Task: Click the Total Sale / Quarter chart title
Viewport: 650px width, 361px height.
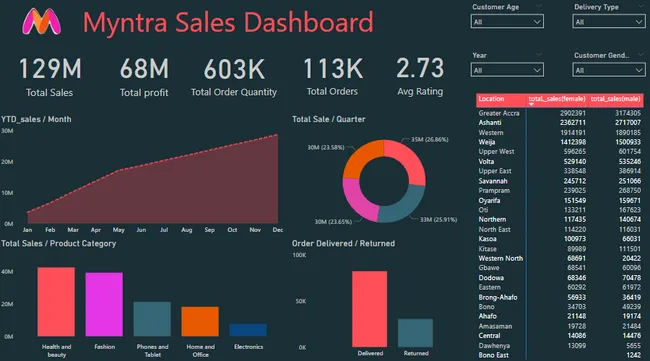Action: point(329,119)
